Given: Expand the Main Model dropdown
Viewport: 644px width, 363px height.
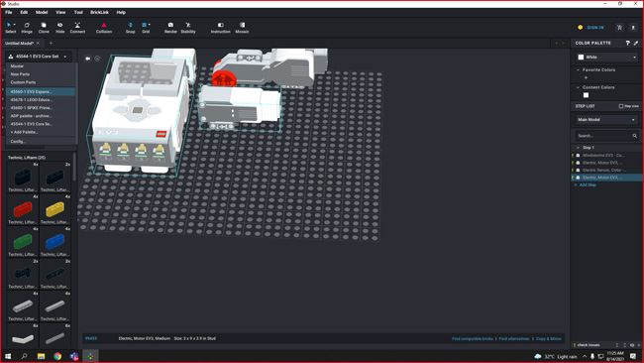Looking at the screenshot, I should (x=607, y=120).
